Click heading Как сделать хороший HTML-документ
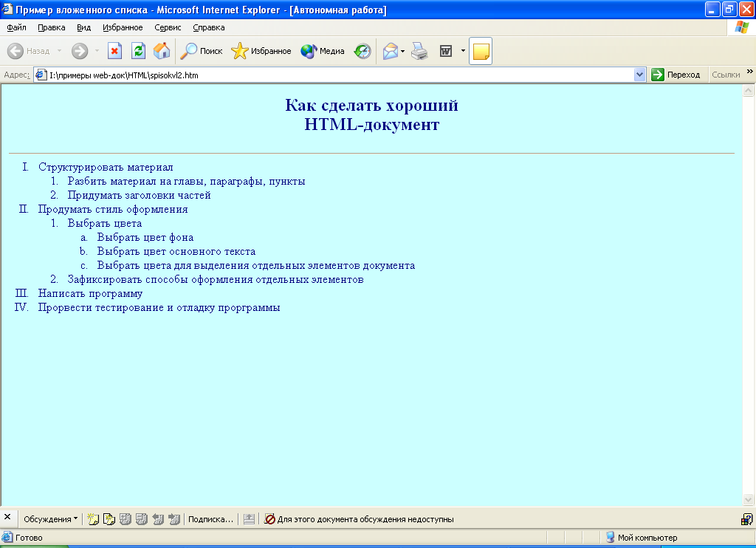756x548 pixels. pyautogui.click(x=372, y=114)
